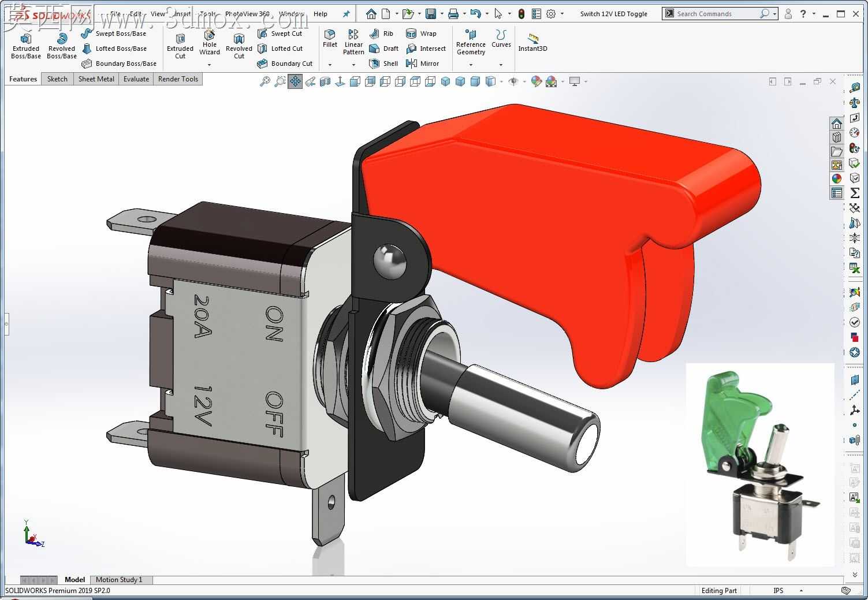Choose the Swept Boss/Base feature
Image resolution: width=868 pixels, height=600 pixels.
[x=114, y=33]
